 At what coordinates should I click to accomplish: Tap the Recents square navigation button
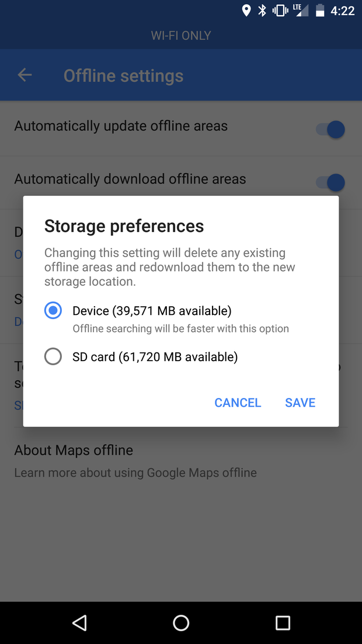pyautogui.click(x=283, y=622)
